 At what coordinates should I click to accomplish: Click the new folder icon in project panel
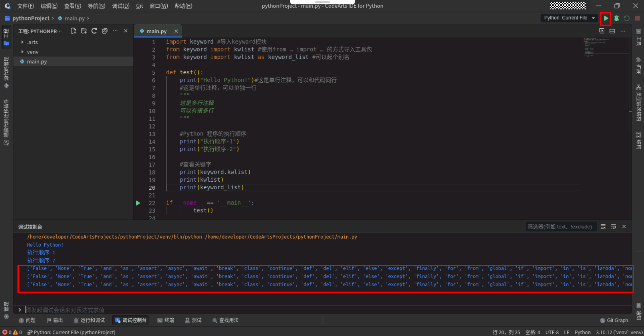pyautogui.click(x=84, y=31)
